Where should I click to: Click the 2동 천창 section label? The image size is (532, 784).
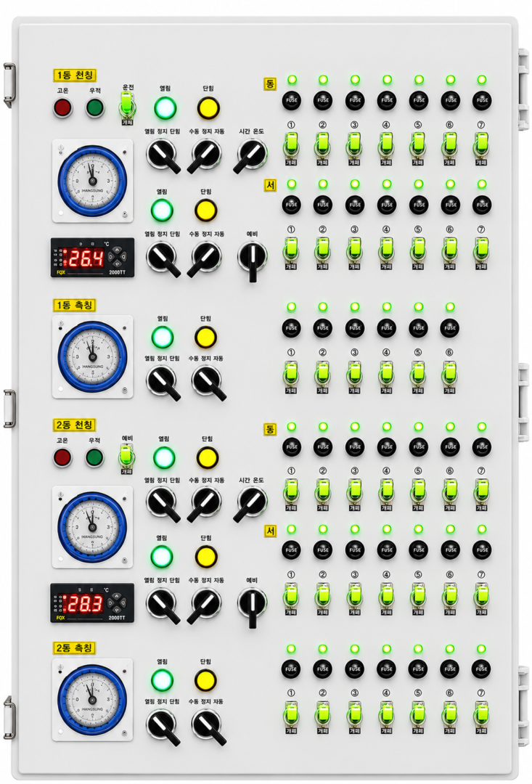point(75,425)
